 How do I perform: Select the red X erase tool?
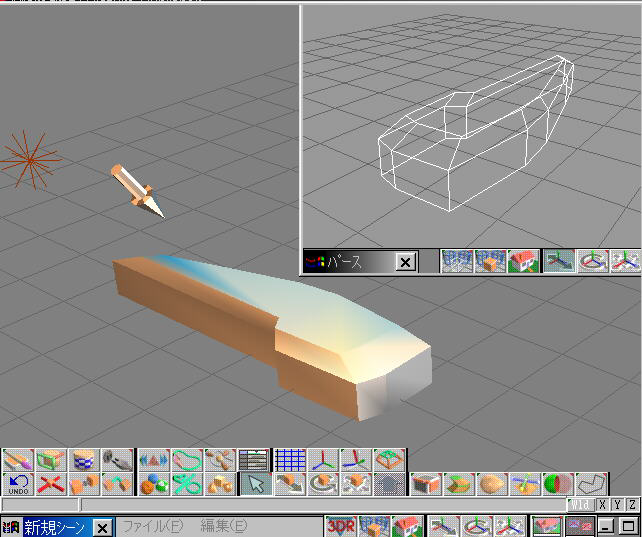51,484
